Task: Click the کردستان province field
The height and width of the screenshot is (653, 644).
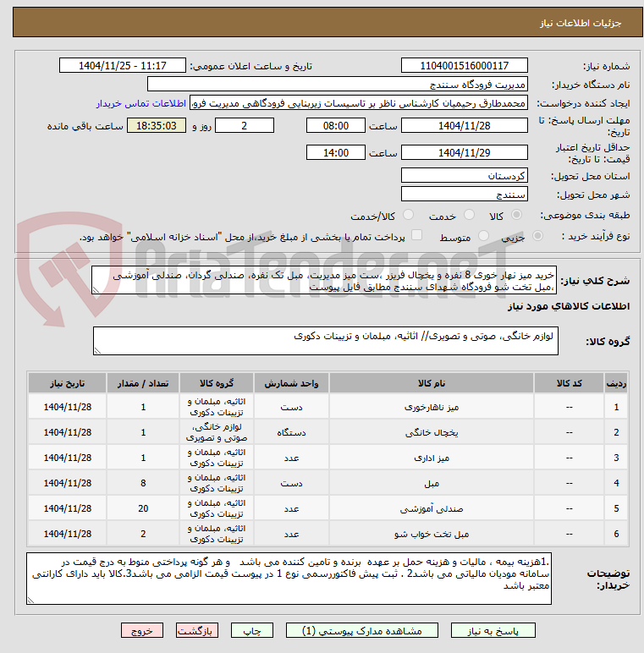Action: [x=464, y=175]
